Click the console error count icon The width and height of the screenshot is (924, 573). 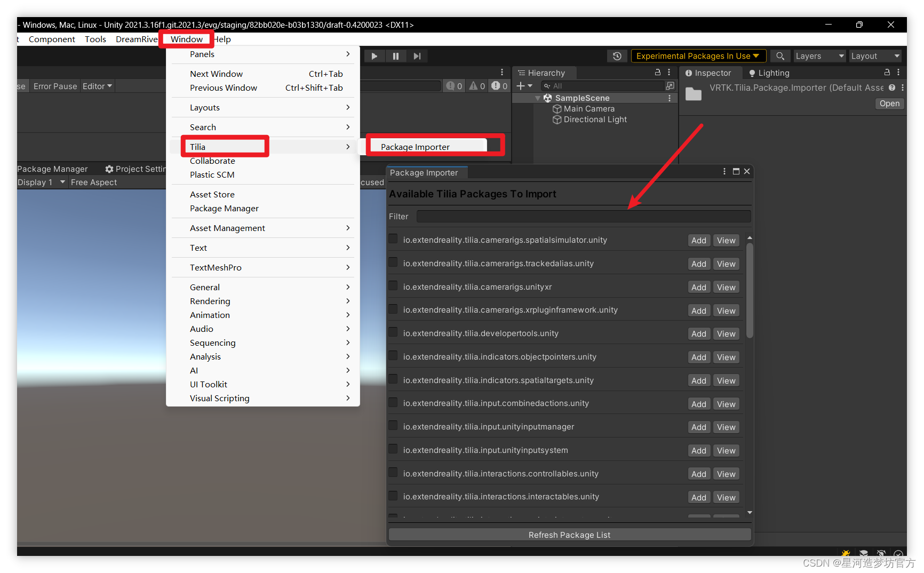tap(500, 86)
